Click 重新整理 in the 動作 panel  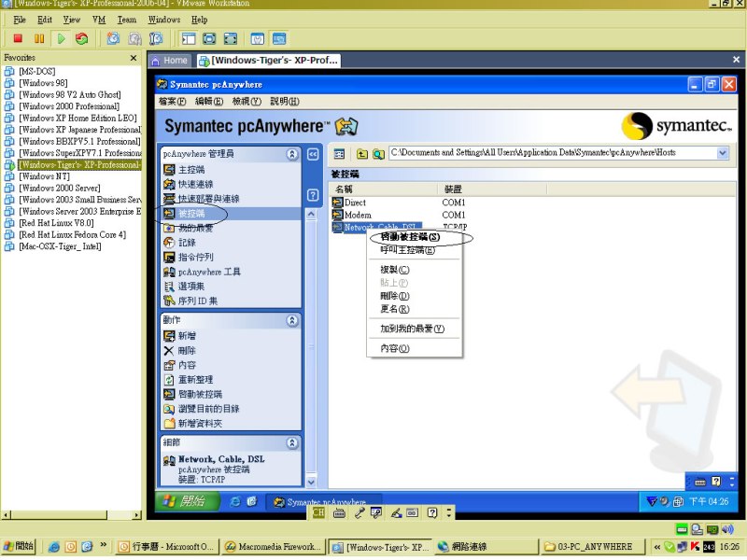(189, 380)
